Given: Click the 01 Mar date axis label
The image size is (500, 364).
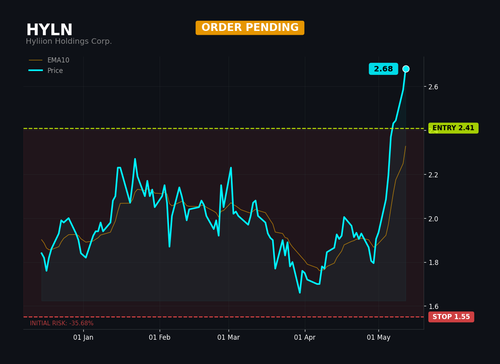Looking at the screenshot, I should tap(228, 337).
